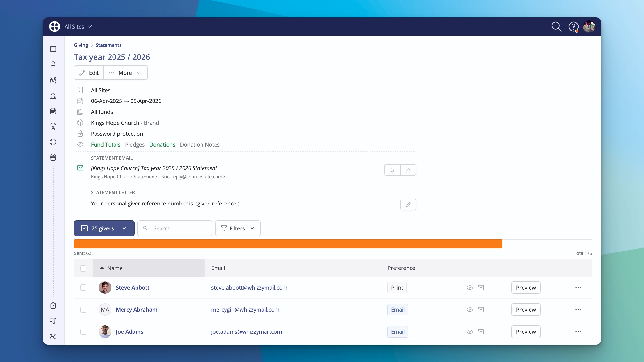Open Steve Abbott row more options

tap(578, 288)
